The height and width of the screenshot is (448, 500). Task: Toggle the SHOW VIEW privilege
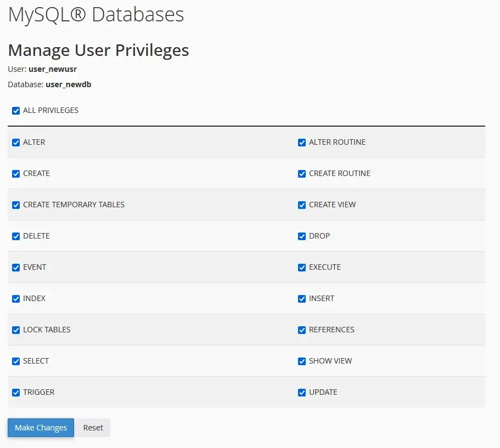tap(301, 361)
